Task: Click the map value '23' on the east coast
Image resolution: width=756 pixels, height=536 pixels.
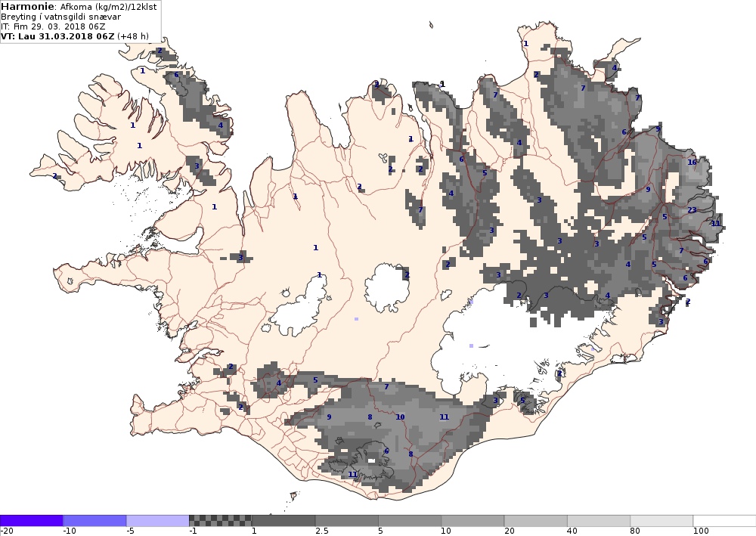Action: coord(692,209)
